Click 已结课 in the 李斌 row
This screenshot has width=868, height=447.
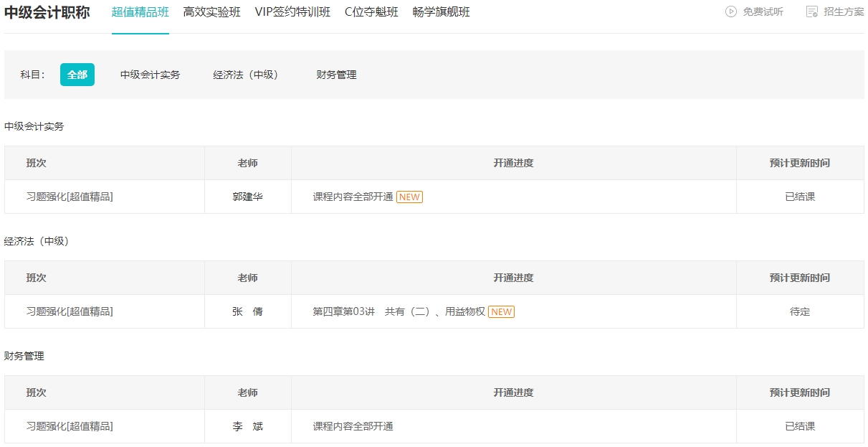[x=800, y=426]
